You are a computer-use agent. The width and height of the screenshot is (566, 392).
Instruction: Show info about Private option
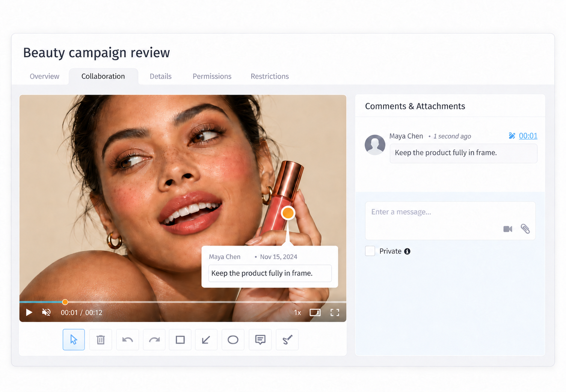pyautogui.click(x=407, y=251)
